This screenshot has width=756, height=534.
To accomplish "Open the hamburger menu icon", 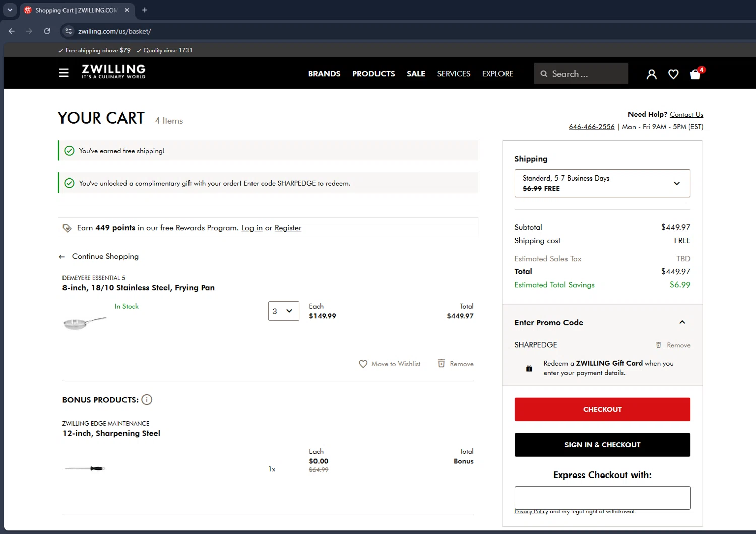I will [x=64, y=73].
